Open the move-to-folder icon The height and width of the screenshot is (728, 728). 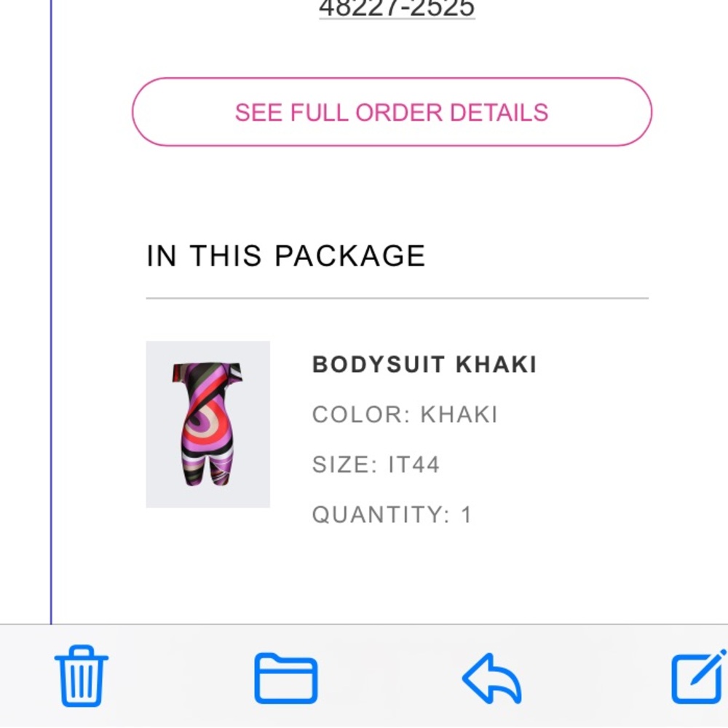[285, 678]
